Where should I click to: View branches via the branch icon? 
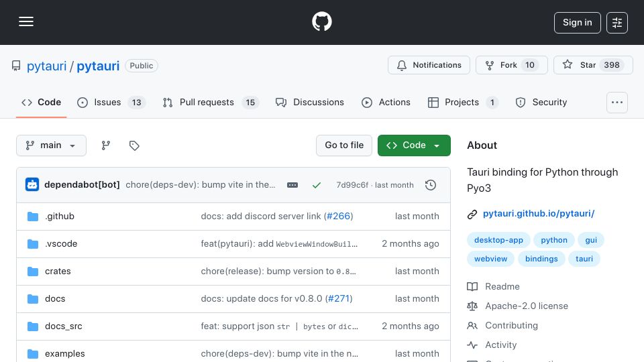point(106,145)
